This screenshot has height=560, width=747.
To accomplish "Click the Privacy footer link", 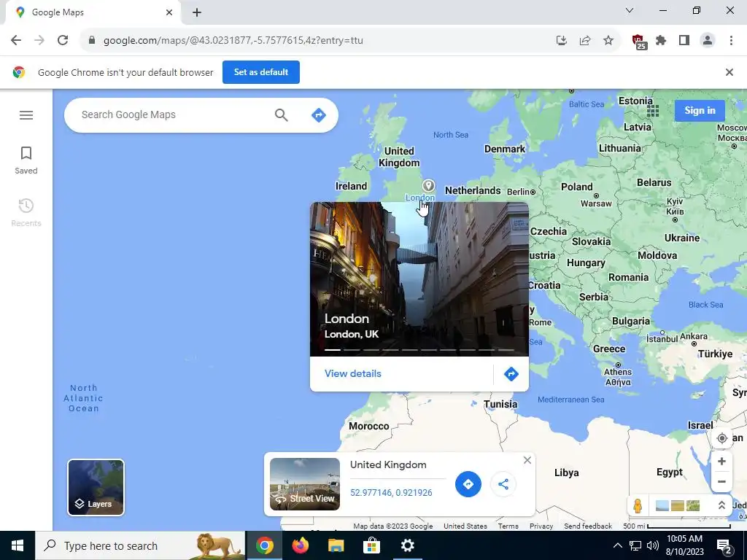I will (x=541, y=526).
